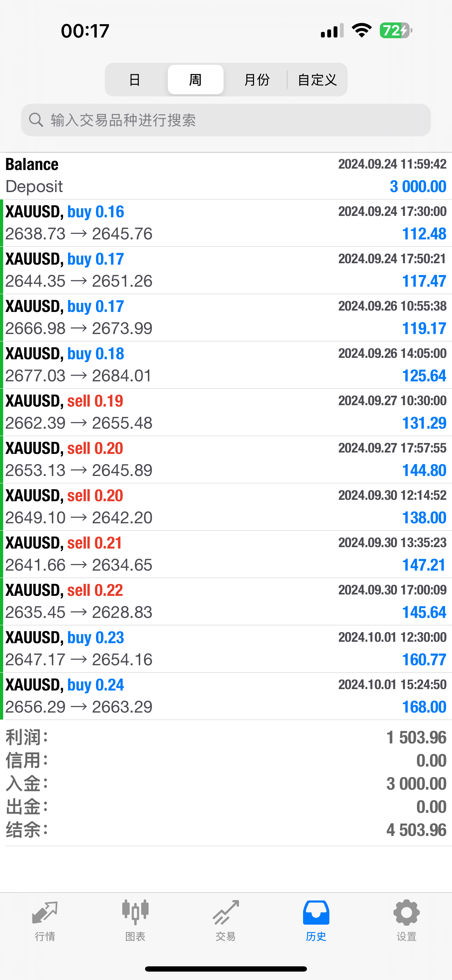Screen dimensions: 452x980
Task: Tap timestamp 2024.09.24 17:50:21
Action: (392, 259)
